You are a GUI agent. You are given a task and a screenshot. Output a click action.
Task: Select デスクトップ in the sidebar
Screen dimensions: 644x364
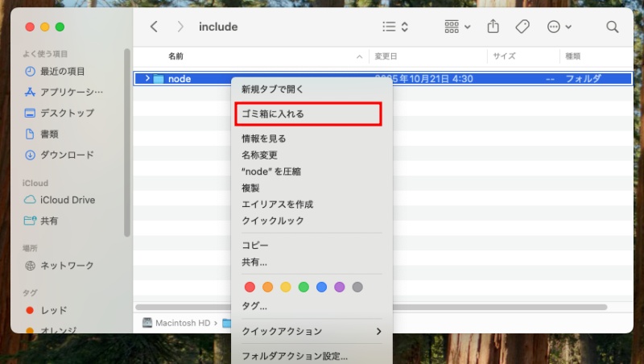pyautogui.click(x=66, y=113)
